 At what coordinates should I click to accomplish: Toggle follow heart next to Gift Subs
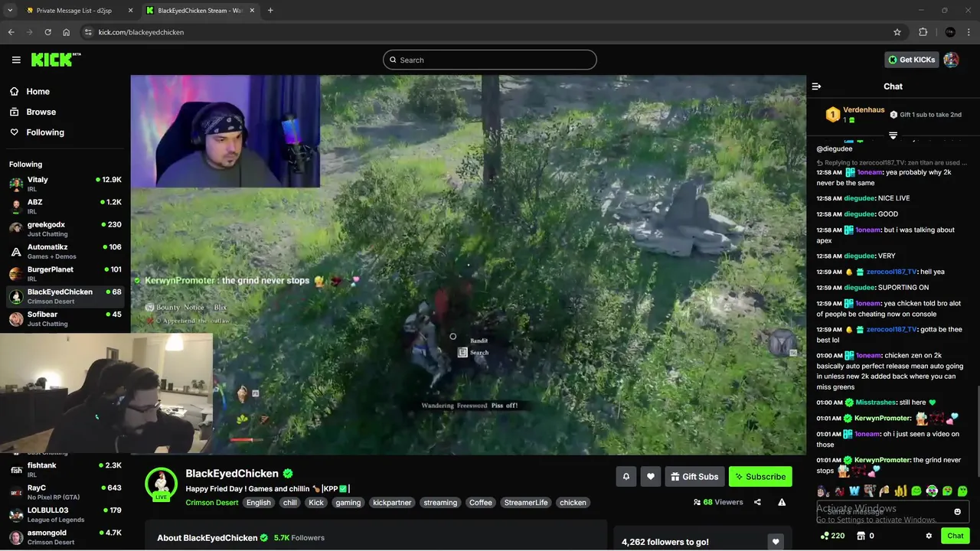point(651,477)
